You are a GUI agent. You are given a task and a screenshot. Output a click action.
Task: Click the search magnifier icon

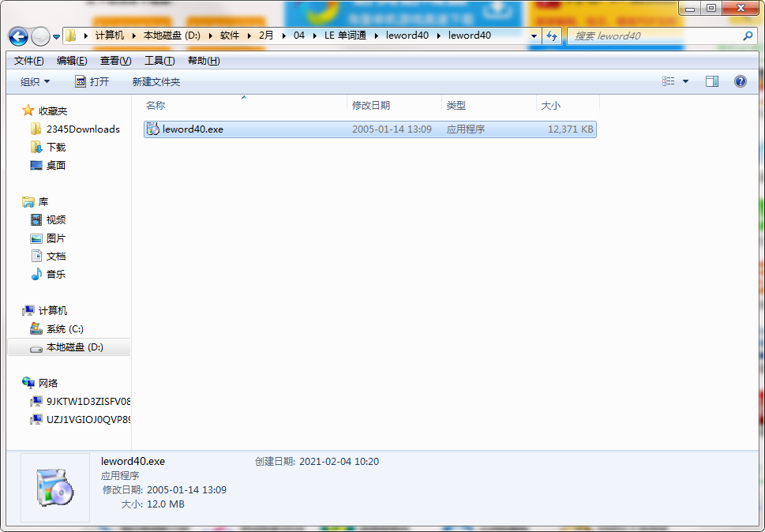click(x=748, y=36)
